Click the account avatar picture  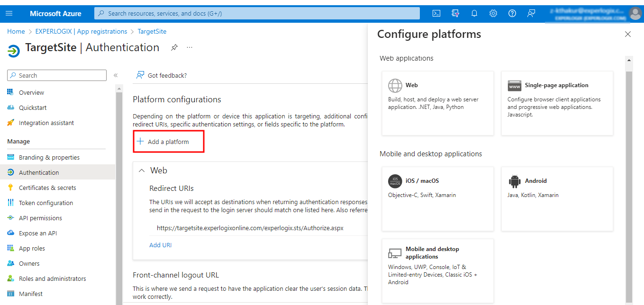coord(635,13)
